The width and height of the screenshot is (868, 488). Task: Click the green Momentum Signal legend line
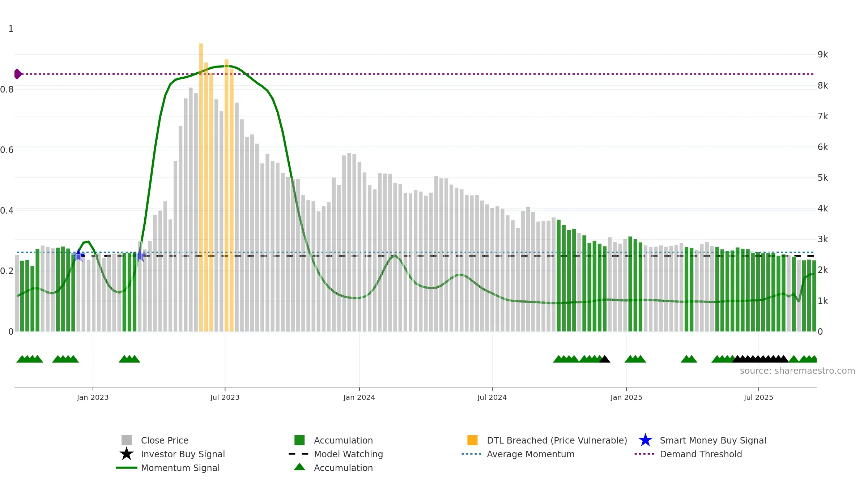[127, 468]
